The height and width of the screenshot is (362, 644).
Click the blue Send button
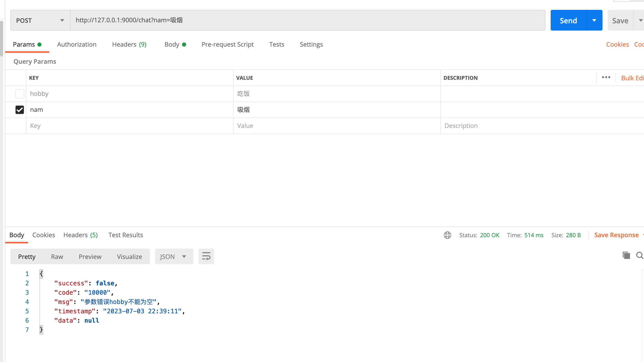tap(568, 20)
